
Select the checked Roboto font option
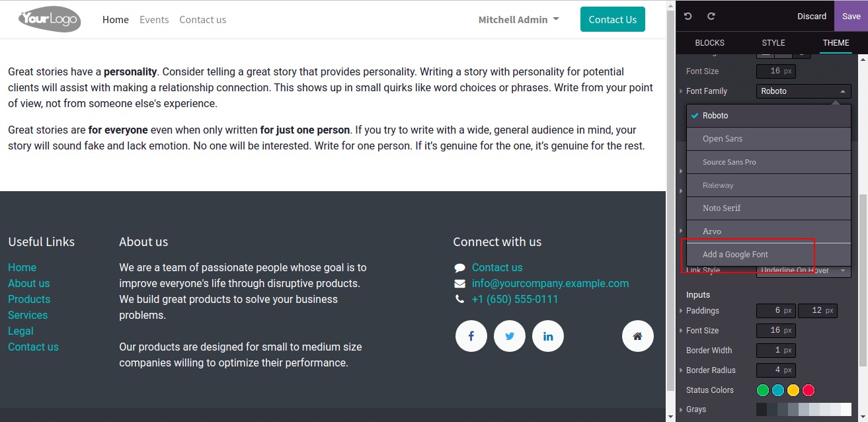pos(768,116)
